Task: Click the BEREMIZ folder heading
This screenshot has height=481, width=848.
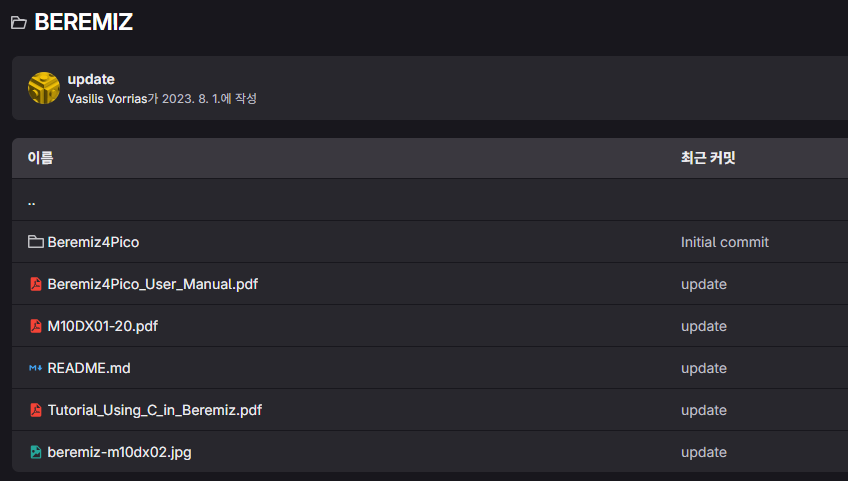Action: 83,22
